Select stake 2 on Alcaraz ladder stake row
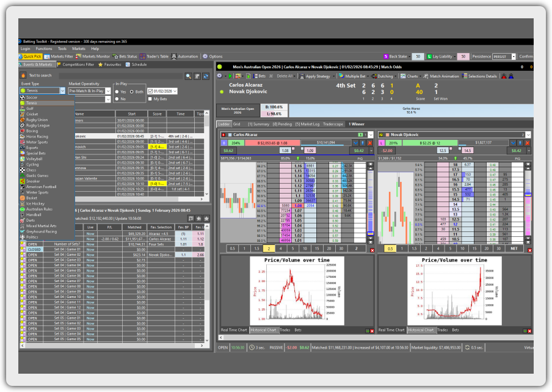 tap(269, 249)
